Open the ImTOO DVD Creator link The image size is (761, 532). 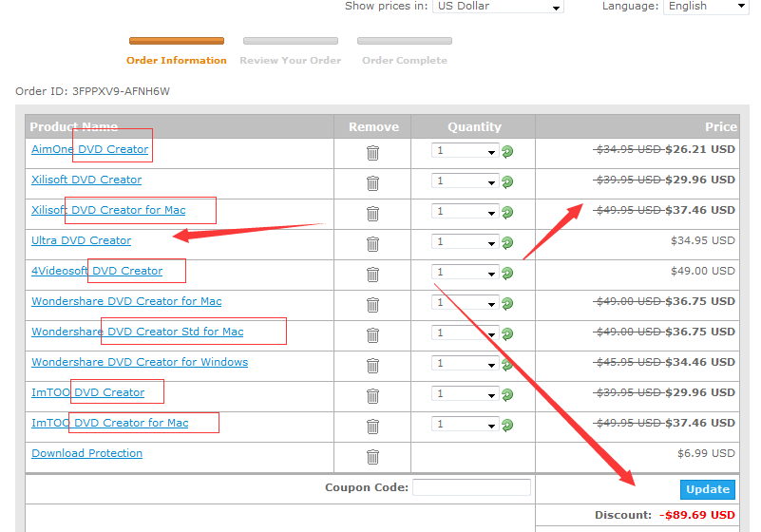point(87,392)
